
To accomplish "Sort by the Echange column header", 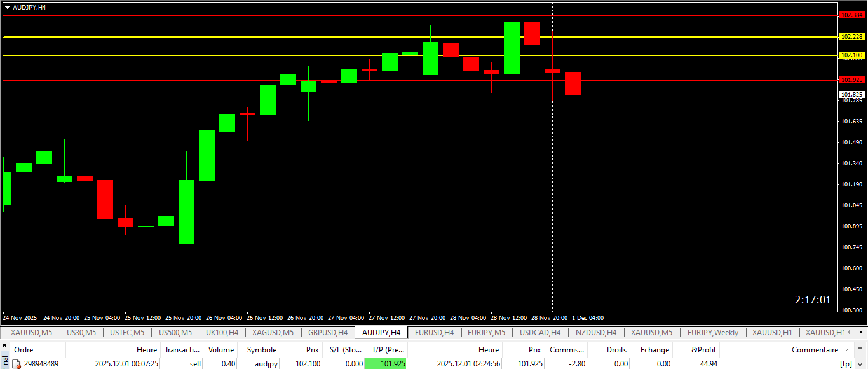I will pyautogui.click(x=652, y=350).
